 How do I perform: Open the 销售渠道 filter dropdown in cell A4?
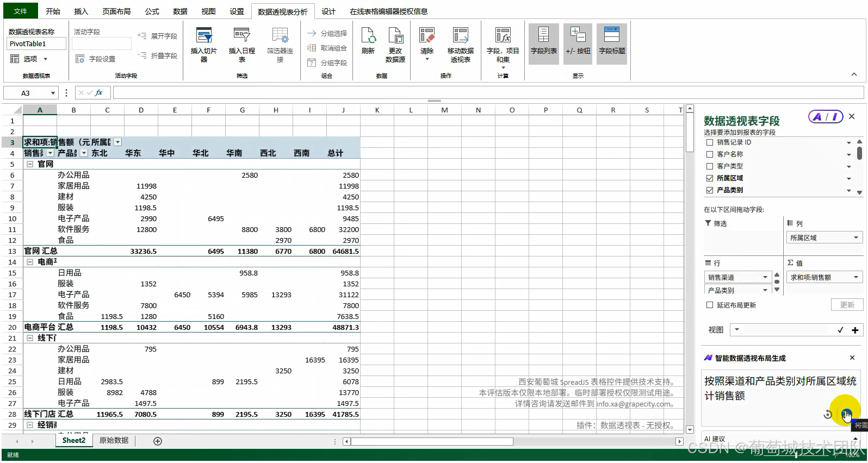[x=50, y=153]
